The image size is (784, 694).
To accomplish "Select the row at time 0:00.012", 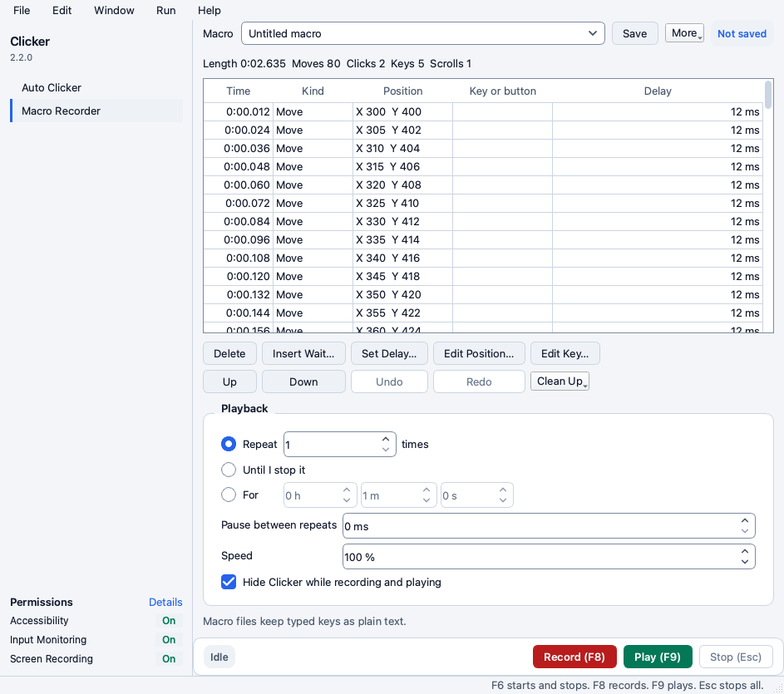I will tap(483, 112).
